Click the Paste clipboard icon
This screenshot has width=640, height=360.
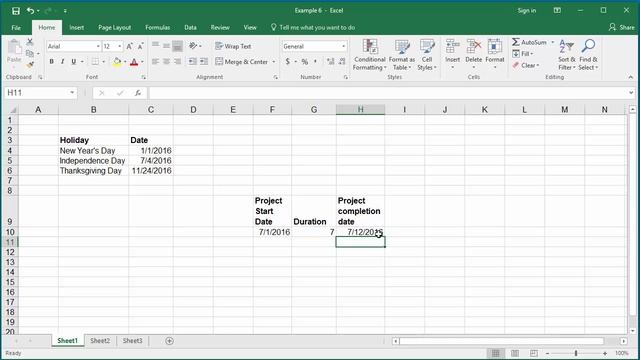14,48
